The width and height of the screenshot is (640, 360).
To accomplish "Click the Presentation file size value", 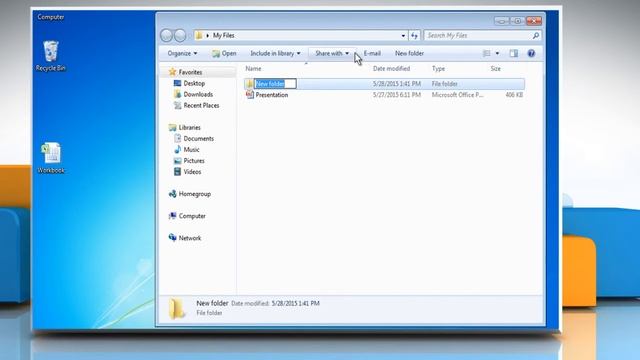I will 514,95.
